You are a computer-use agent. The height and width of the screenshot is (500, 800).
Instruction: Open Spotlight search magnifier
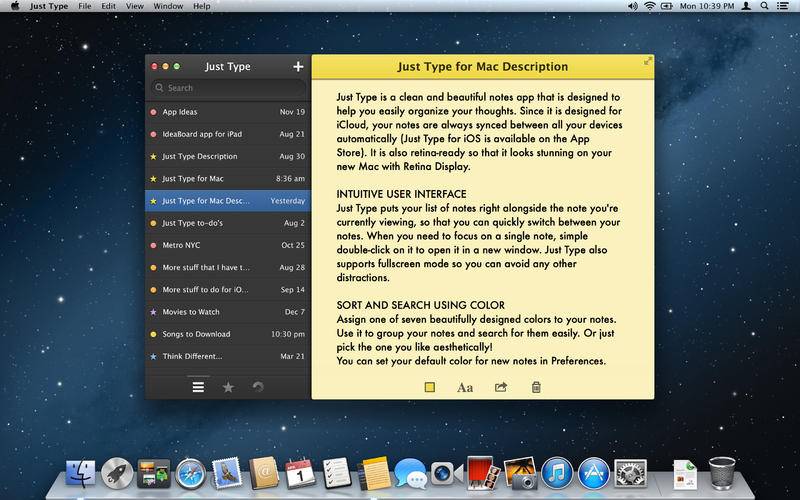click(764, 6)
